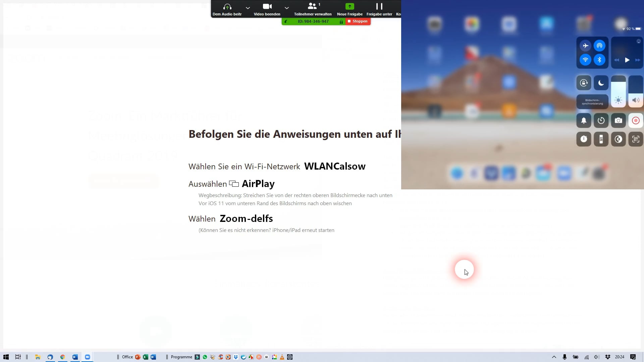Screen dimensions: 644x362
Task: Open Thunderbird from the taskbar
Action: point(50,357)
